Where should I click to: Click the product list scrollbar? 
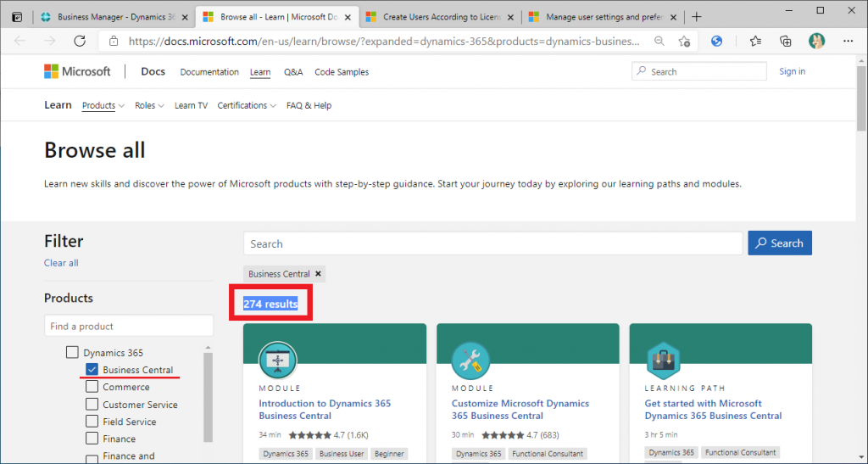[209, 396]
